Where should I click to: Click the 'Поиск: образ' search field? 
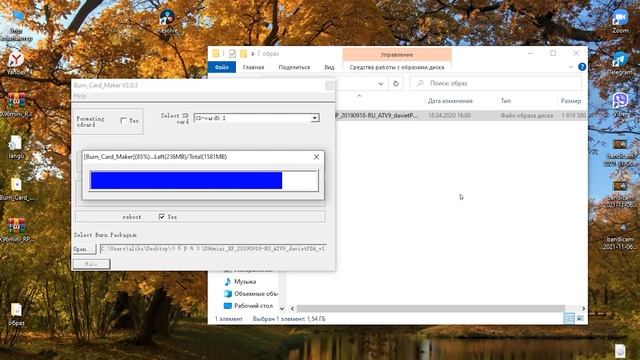click(x=496, y=83)
